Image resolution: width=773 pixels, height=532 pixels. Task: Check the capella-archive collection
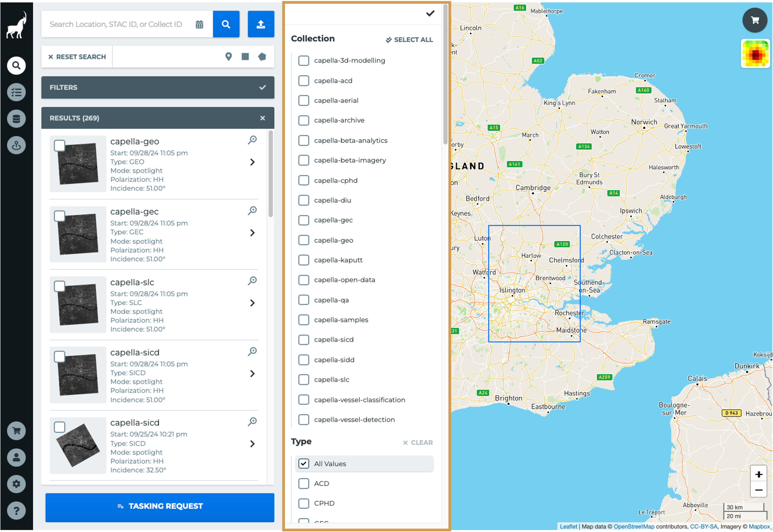tap(304, 120)
